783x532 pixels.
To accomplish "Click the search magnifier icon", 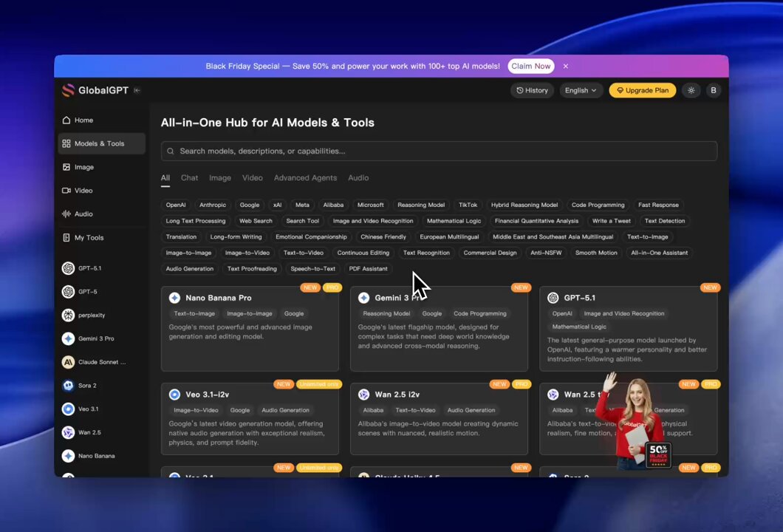I will 171,151.
